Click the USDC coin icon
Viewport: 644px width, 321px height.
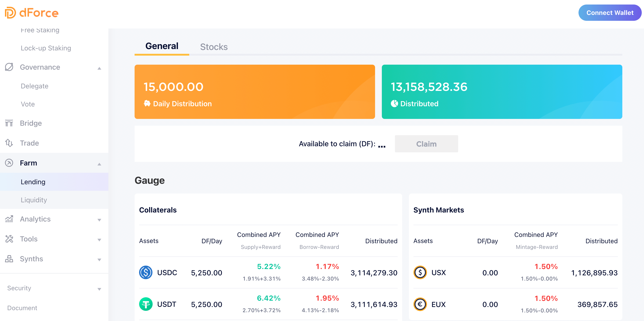click(x=146, y=272)
